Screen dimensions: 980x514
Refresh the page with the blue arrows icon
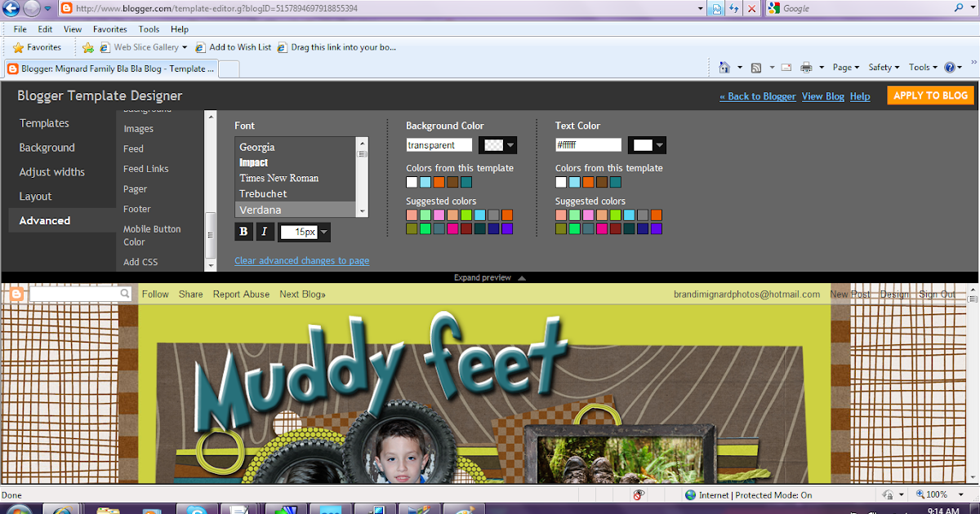pos(734,9)
